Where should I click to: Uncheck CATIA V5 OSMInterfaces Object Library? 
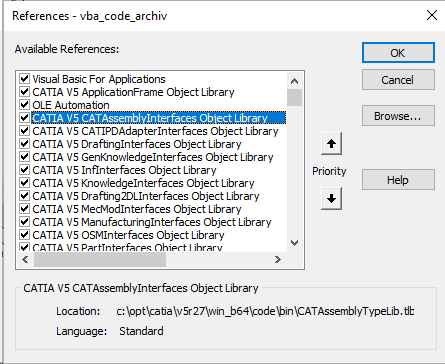(24, 235)
